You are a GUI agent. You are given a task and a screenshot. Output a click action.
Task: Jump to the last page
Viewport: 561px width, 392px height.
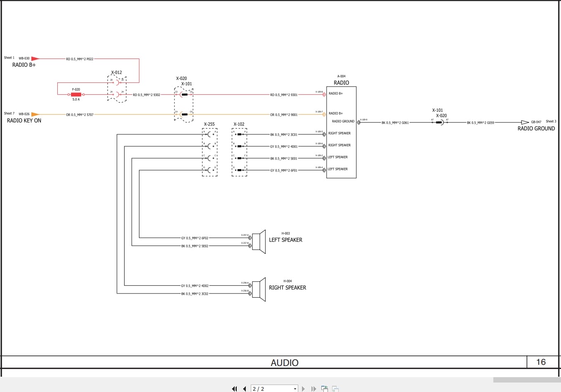[313, 389]
